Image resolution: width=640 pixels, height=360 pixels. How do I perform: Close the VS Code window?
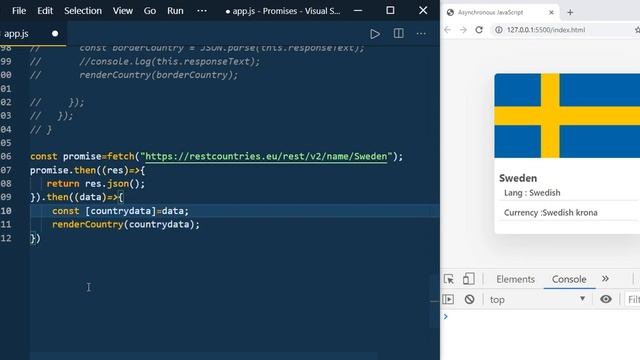423,11
